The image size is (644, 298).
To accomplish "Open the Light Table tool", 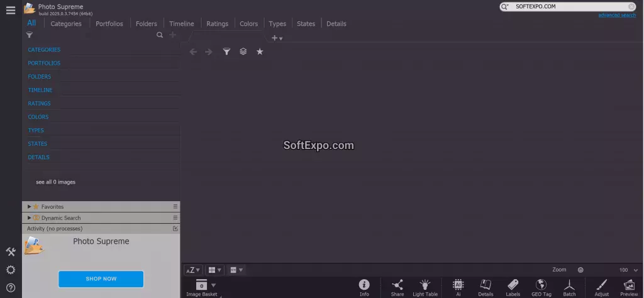I will click(x=425, y=287).
